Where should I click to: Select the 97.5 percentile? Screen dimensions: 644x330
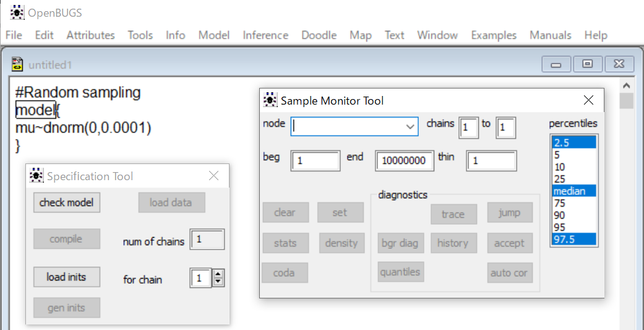573,240
